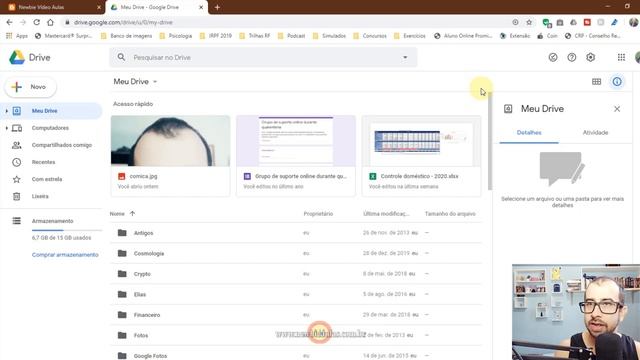Click Comprar armazenamento link
640x360 pixels.
[x=65, y=255]
